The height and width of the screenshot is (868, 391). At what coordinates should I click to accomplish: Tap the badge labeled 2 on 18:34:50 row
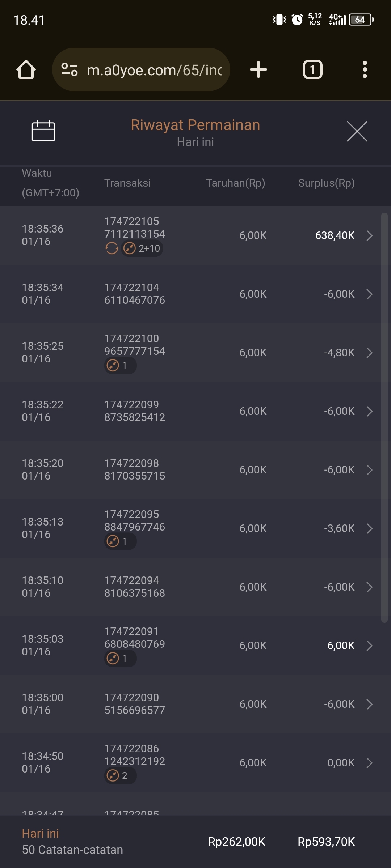click(x=120, y=776)
